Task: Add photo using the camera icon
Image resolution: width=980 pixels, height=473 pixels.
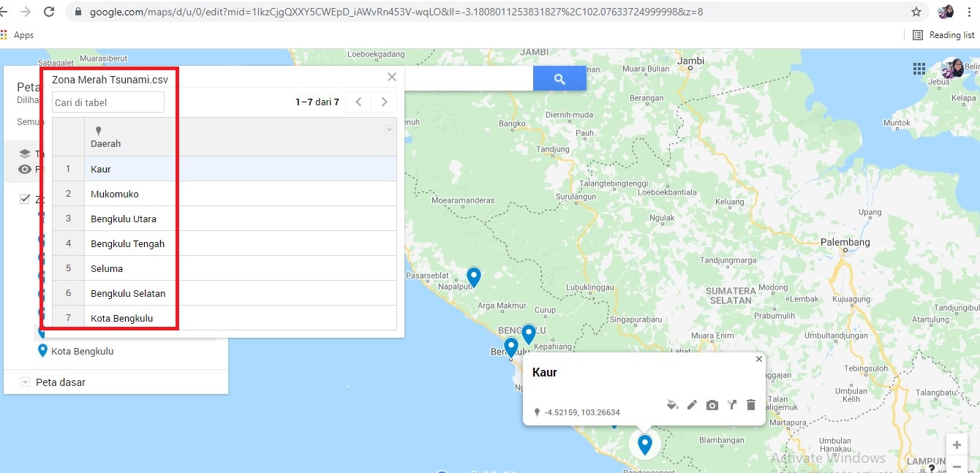Action: [x=712, y=405]
